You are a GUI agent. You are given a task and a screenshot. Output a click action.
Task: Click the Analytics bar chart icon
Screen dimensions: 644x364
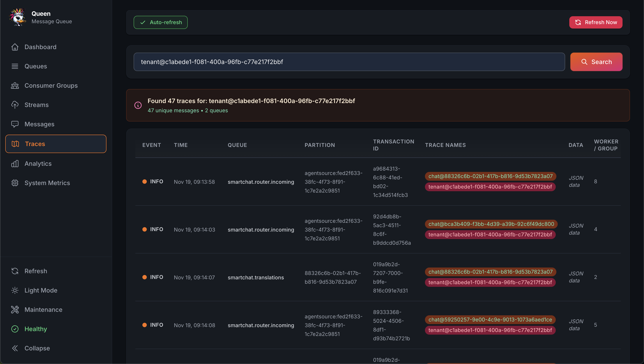15,164
